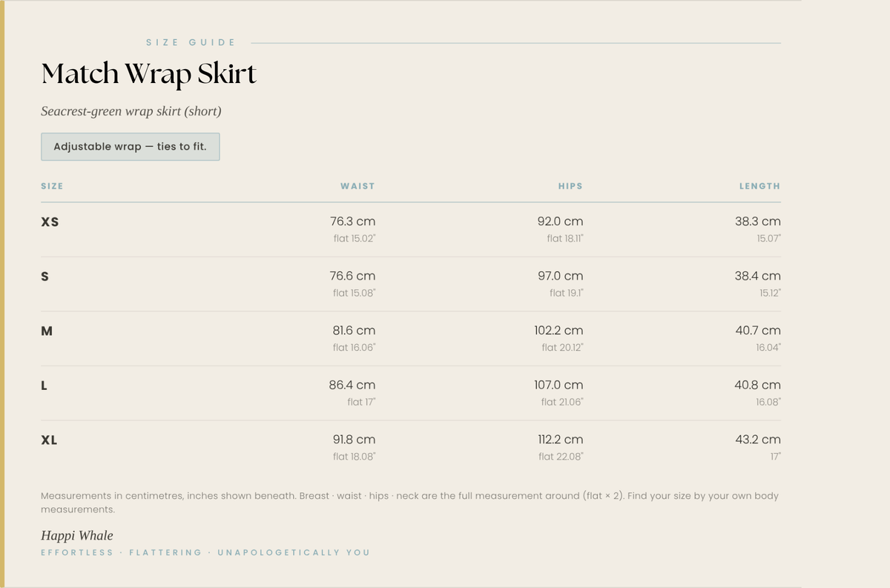This screenshot has width=890, height=588.
Task: Click the '15.12"' length inches value
Action: 770,293
